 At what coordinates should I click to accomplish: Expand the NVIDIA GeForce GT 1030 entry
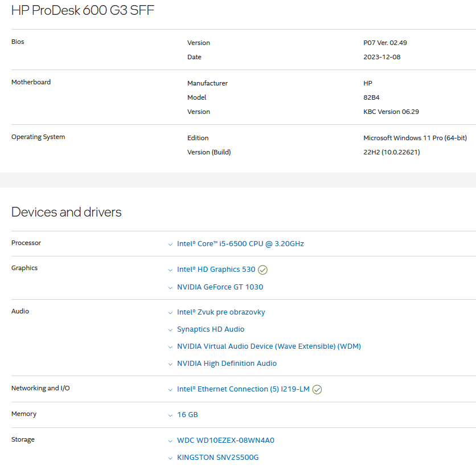(x=170, y=287)
